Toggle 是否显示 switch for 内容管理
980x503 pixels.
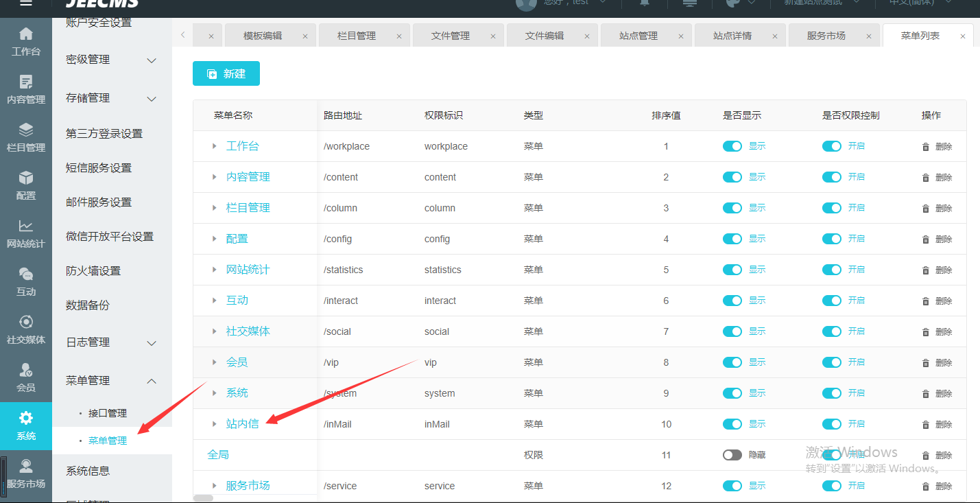[732, 177]
